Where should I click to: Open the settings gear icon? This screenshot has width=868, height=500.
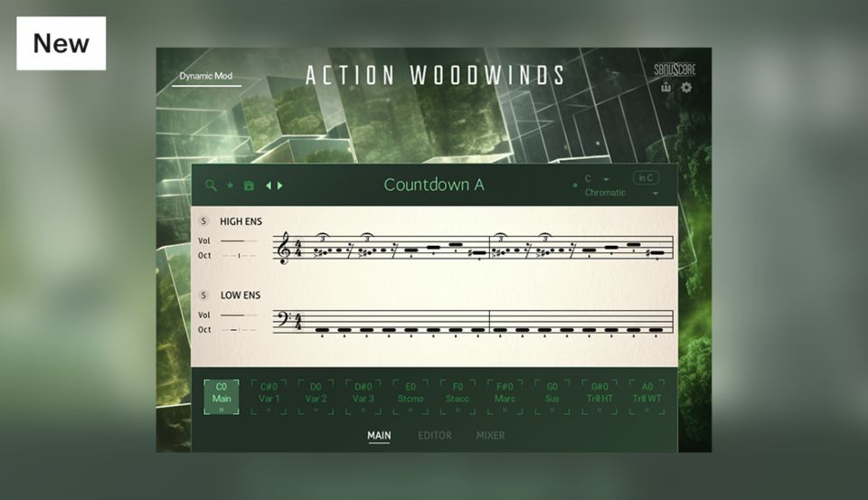(686, 88)
